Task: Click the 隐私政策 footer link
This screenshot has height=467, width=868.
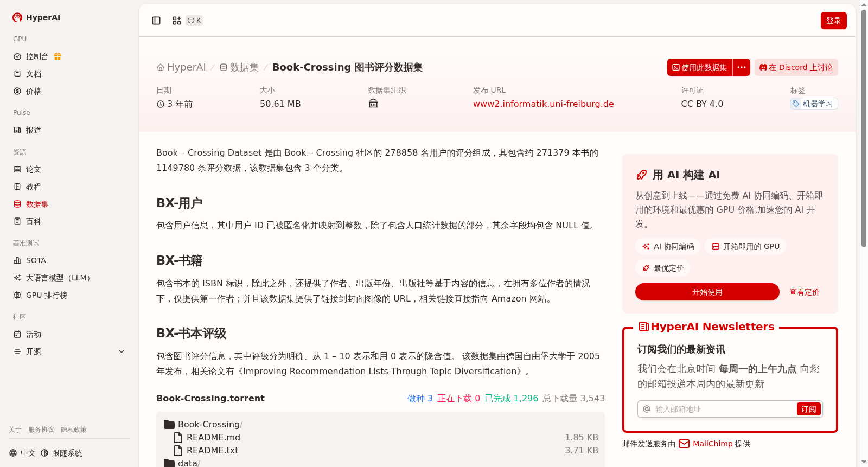Action: pos(74,430)
